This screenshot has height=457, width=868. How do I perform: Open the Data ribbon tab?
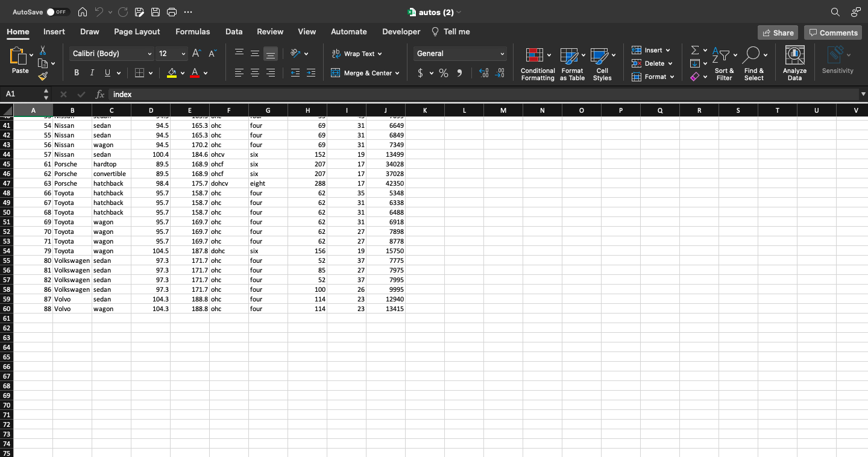coord(233,31)
